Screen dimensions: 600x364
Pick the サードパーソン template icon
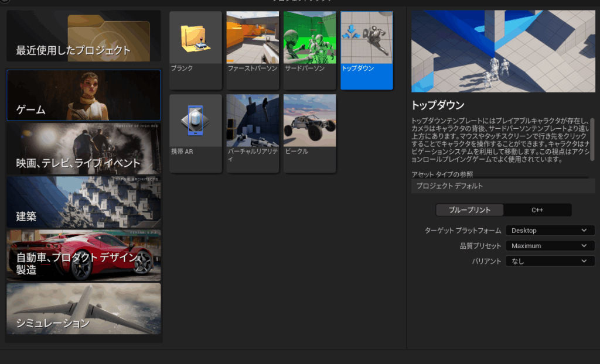point(309,39)
